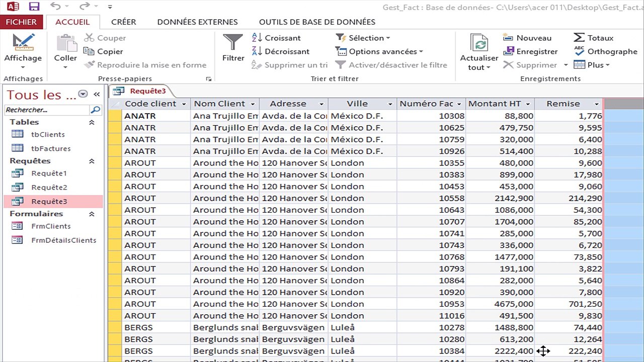644x362 pixels.
Task: Open Sélection filter dropdown
Action: click(363, 38)
